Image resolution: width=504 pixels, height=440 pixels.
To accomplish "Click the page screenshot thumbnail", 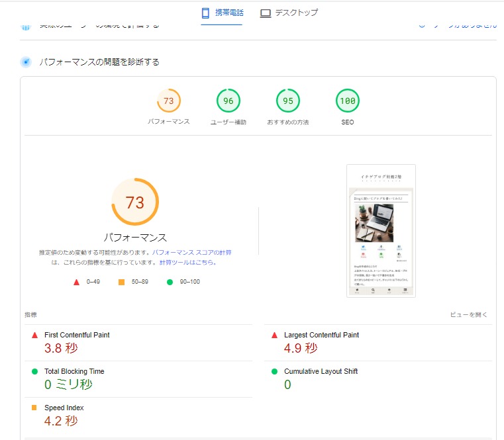I will click(x=381, y=231).
